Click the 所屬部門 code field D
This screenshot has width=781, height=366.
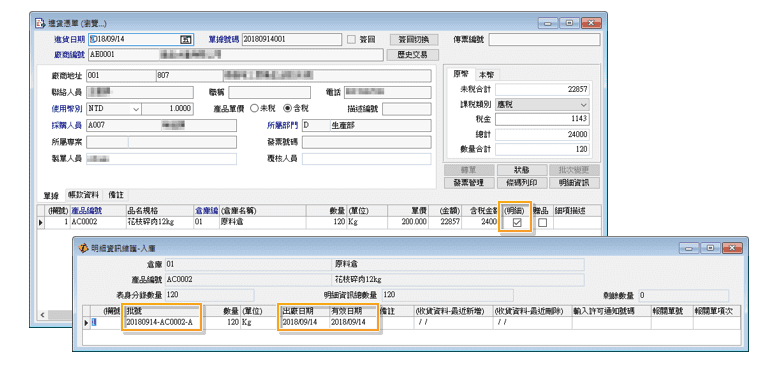click(316, 125)
